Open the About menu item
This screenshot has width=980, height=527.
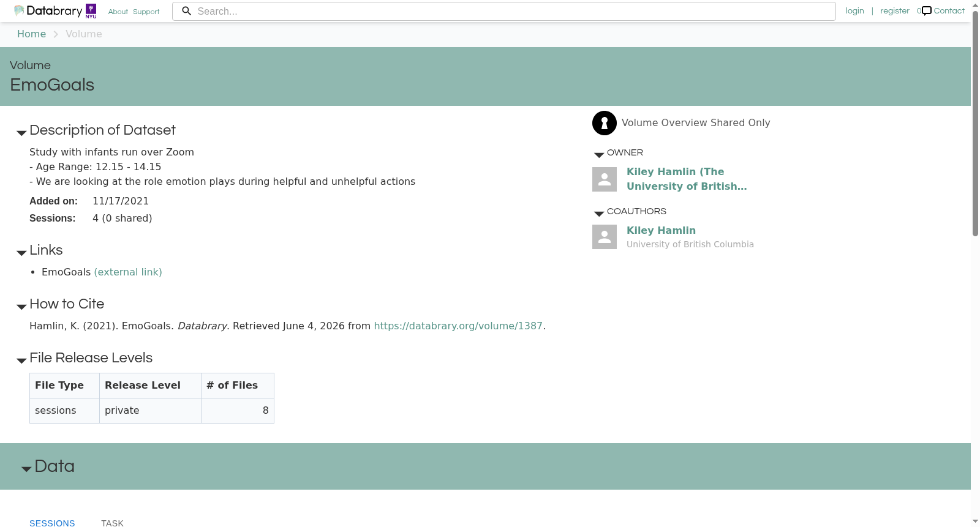pyautogui.click(x=118, y=12)
